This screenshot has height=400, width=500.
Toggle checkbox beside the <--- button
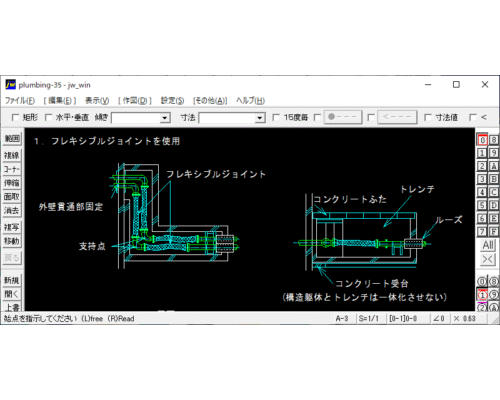(x=371, y=117)
